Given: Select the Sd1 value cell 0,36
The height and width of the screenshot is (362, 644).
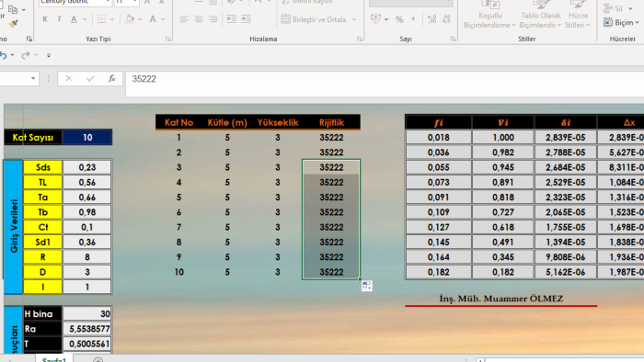Looking at the screenshot, I should [86, 242].
